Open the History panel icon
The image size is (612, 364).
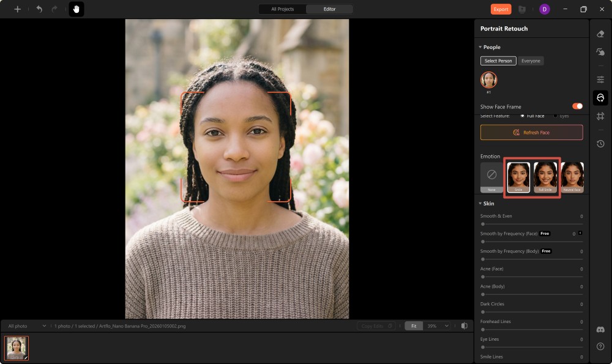(x=600, y=144)
